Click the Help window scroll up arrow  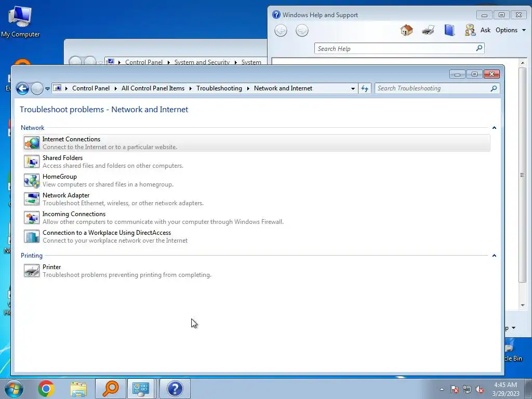[x=522, y=63]
